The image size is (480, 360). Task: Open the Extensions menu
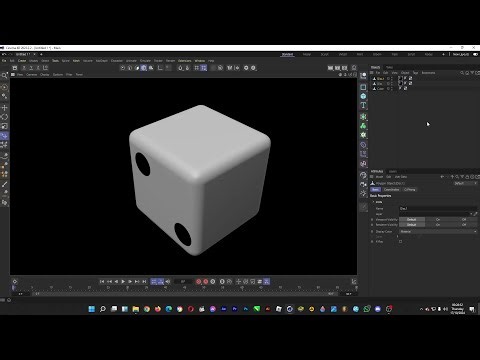click(185, 61)
